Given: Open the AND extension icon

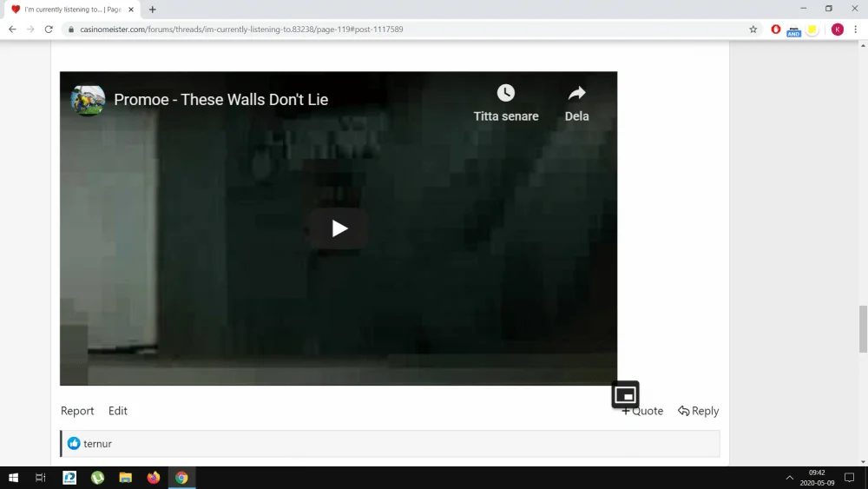Looking at the screenshot, I should pos(794,30).
